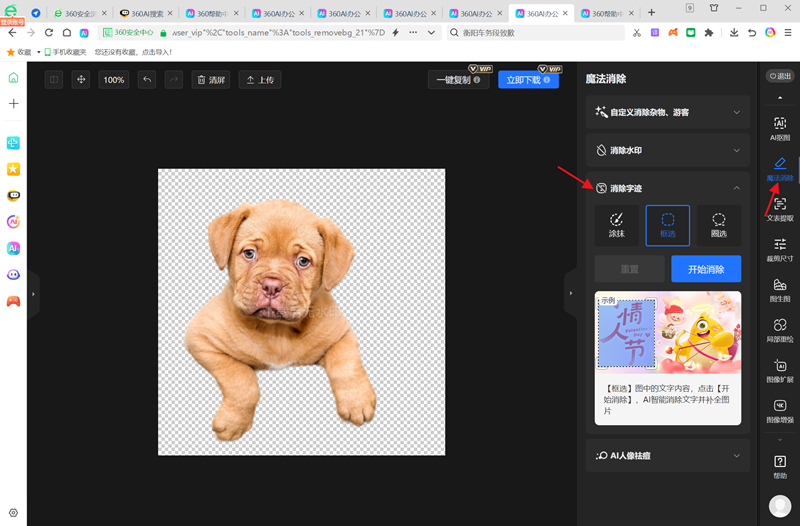This screenshot has width=800, height=526.
Task: Open a new browser tab
Action: click(652, 13)
